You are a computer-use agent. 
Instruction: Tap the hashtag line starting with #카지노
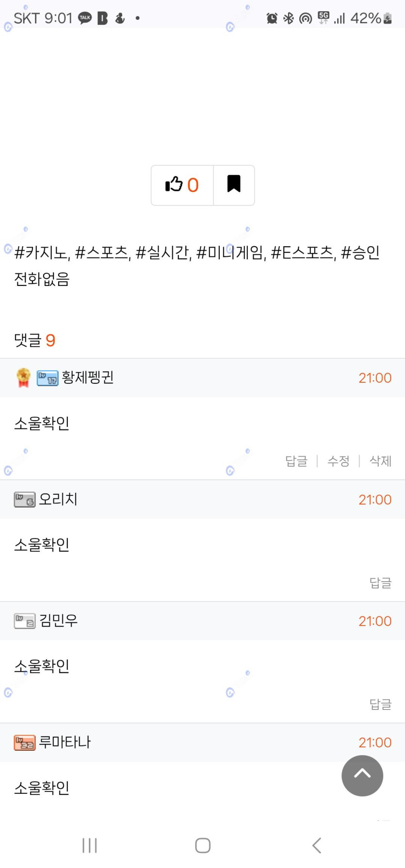[x=196, y=253]
